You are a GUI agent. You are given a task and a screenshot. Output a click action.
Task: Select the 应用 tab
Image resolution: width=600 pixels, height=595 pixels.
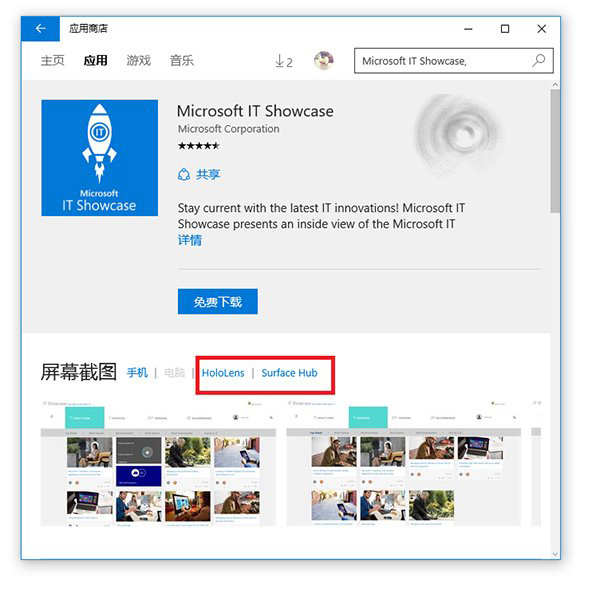point(95,60)
